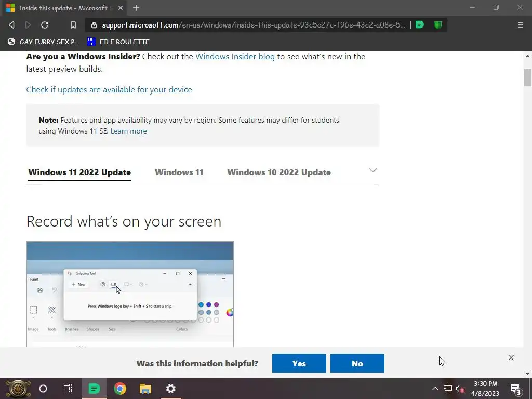Open the Windows Insider blog link
Image resolution: width=532 pixels, height=399 pixels.
235,56
